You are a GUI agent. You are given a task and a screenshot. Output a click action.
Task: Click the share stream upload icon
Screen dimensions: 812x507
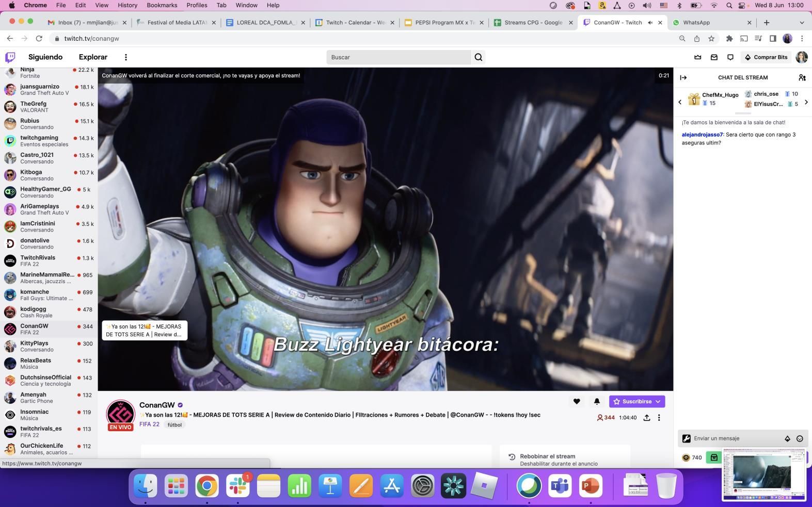[646, 418]
